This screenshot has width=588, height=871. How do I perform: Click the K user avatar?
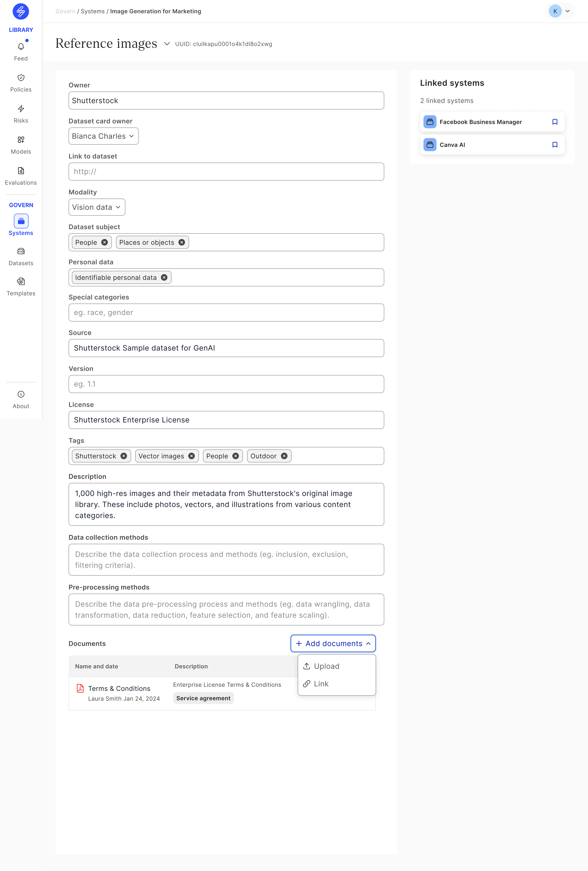[555, 11]
